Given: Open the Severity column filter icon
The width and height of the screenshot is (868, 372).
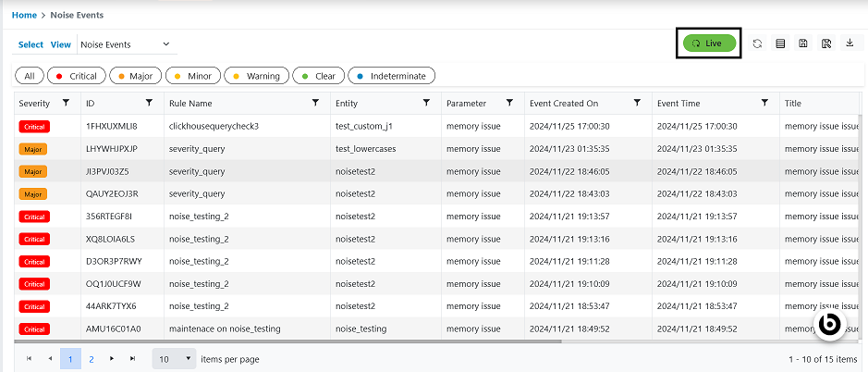Looking at the screenshot, I should (x=66, y=103).
